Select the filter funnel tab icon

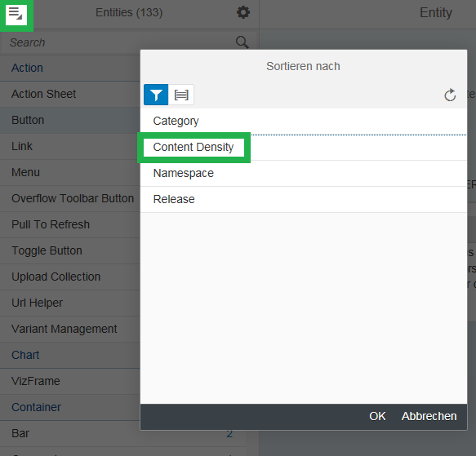tap(156, 95)
